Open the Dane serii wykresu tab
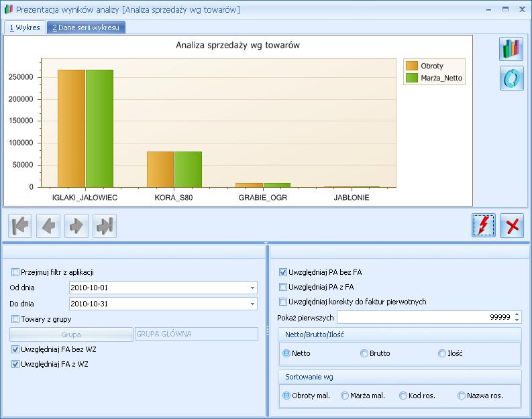532x419 pixels. (x=86, y=27)
